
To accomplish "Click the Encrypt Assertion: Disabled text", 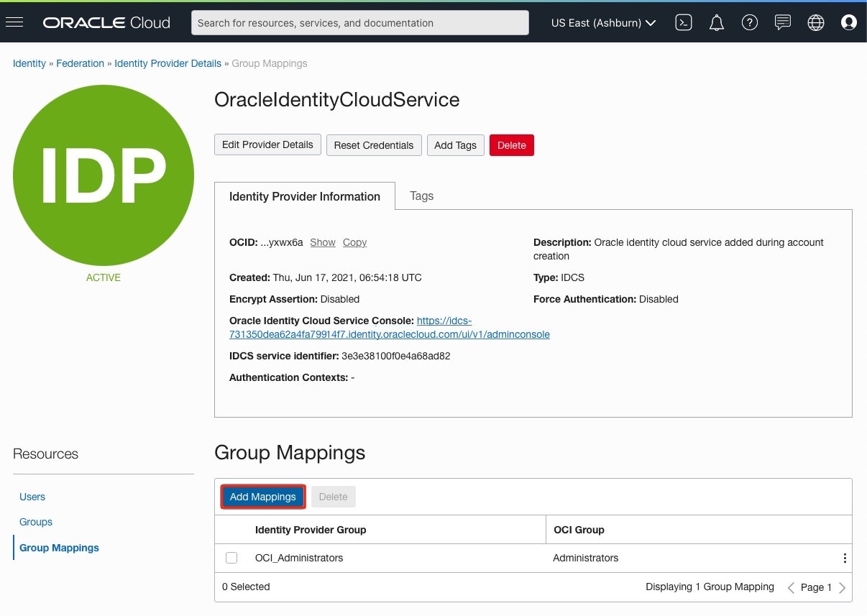I will tap(294, 299).
